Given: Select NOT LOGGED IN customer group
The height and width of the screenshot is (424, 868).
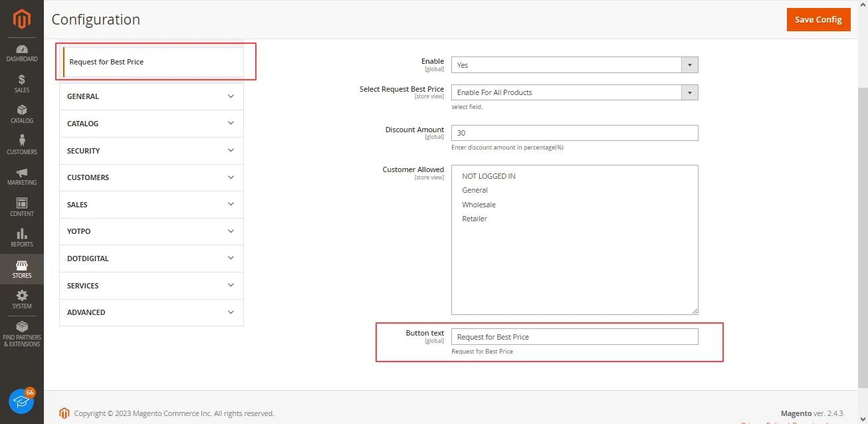Looking at the screenshot, I should click(488, 176).
